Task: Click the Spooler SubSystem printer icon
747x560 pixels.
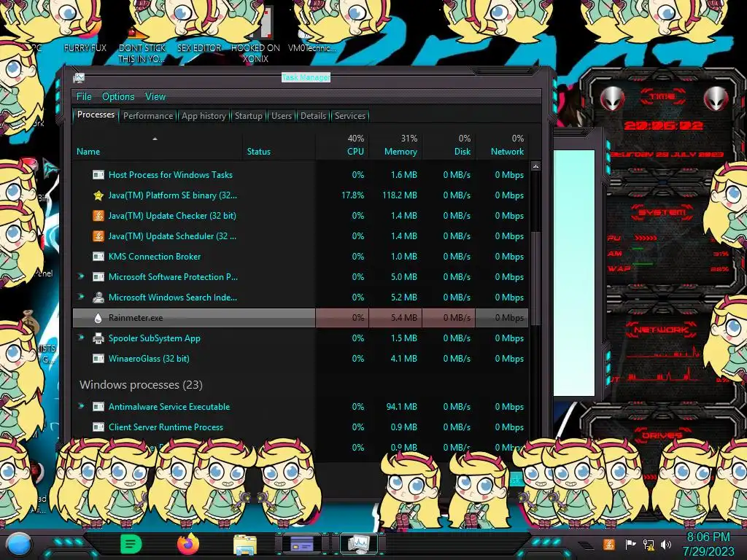Action: [98, 338]
